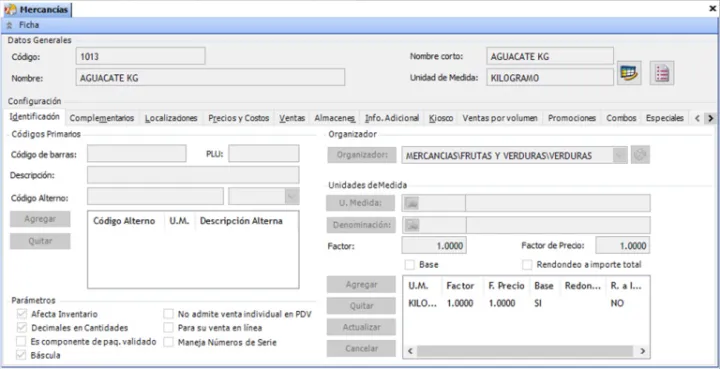Click the Mercancias window tab
This screenshot has width=720, height=369.
38,9
